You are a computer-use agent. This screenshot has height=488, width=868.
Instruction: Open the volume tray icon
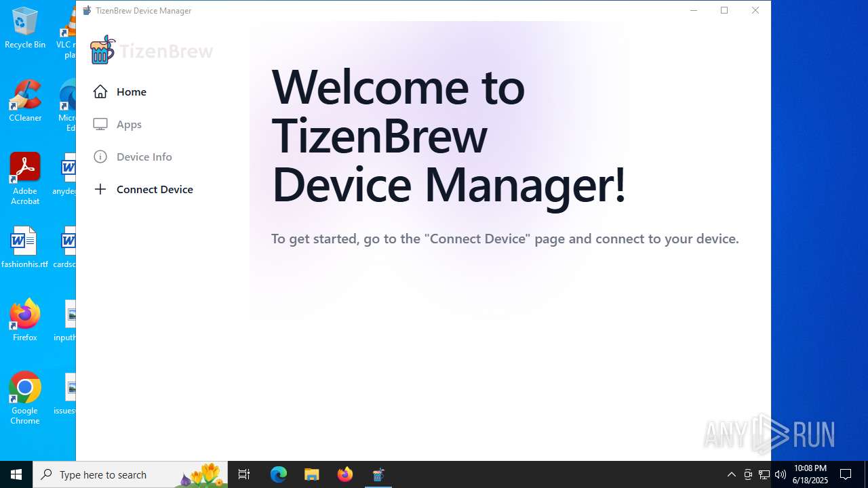781,474
